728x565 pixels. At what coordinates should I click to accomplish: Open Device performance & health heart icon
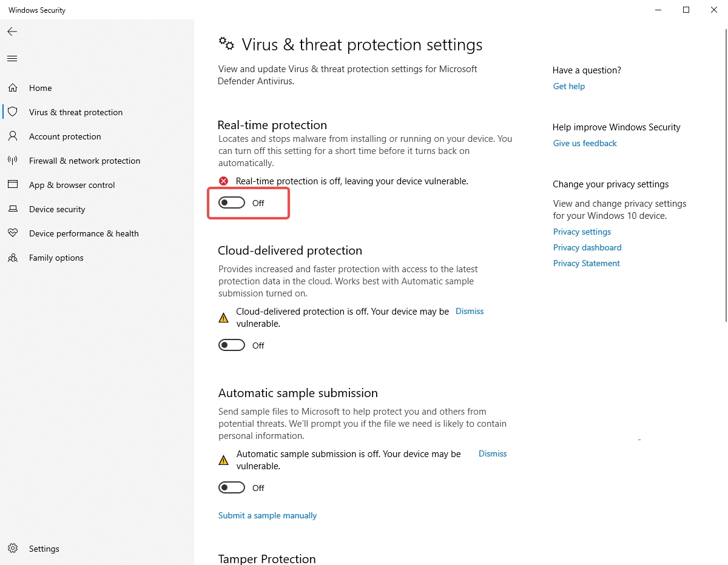pyautogui.click(x=13, y=233)
